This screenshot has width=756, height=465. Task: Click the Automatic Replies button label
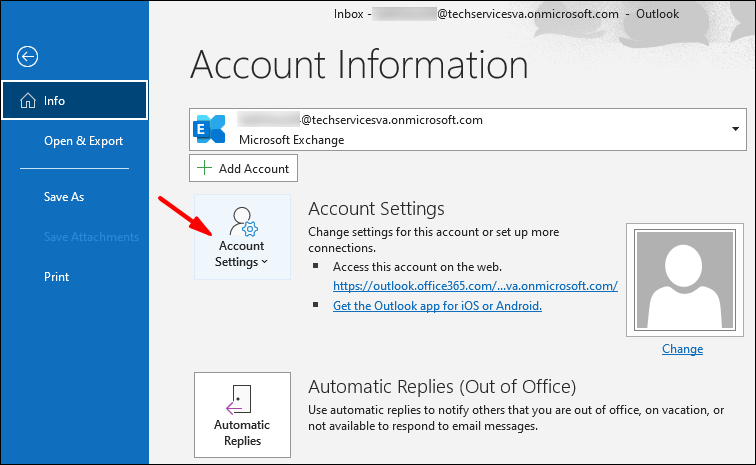click(242, 433)
